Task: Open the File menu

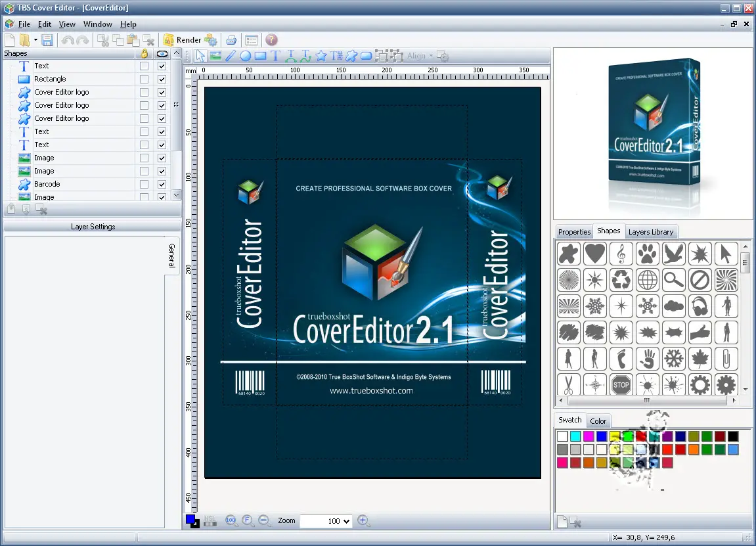Action: point(24,24)
